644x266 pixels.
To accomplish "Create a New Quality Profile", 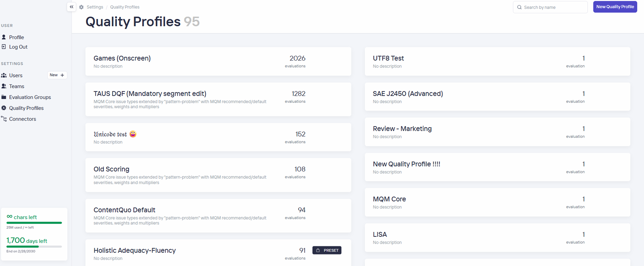I will [x=615, y=7].
